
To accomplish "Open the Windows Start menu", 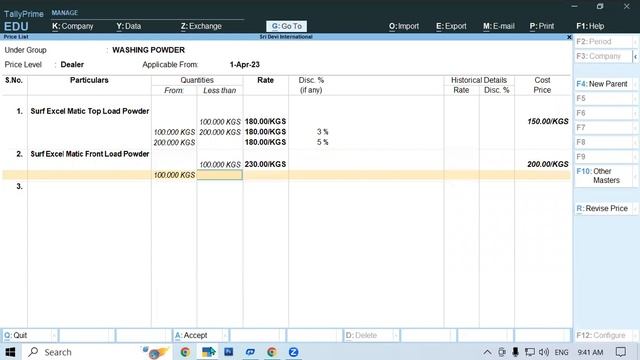I will pos(10,352).
